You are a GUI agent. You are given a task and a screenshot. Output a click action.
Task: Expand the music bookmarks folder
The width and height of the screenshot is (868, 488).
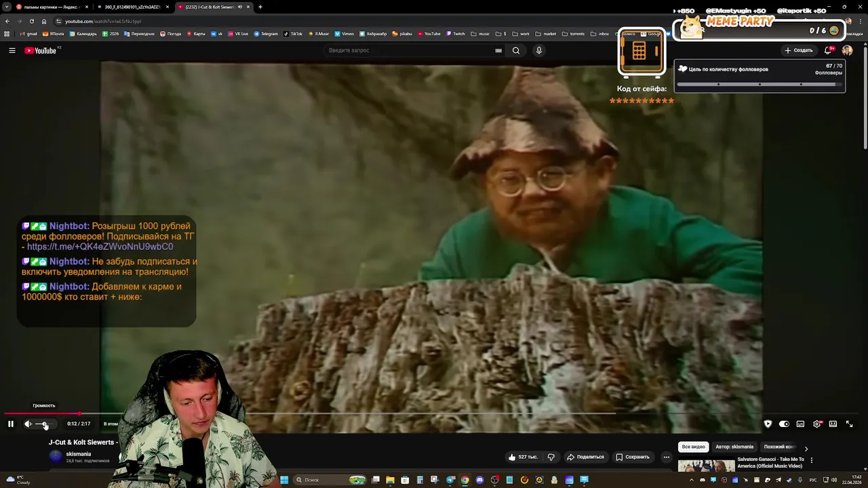[x=480, y=34]
